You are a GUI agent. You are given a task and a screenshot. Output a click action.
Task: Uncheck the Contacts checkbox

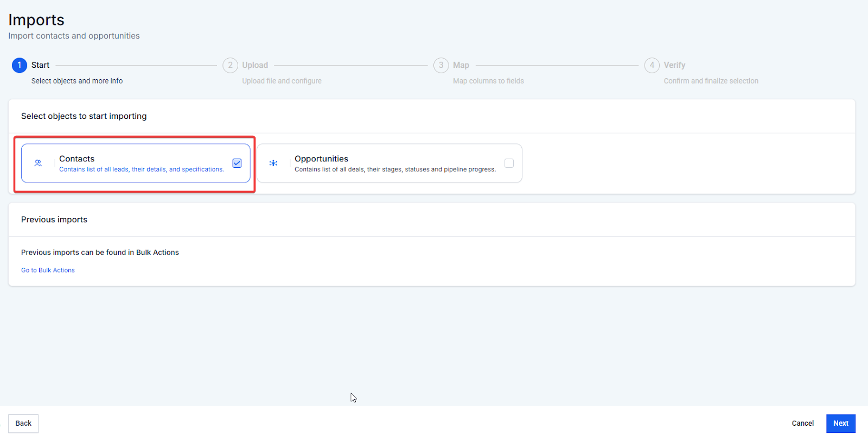click(237, 163)
